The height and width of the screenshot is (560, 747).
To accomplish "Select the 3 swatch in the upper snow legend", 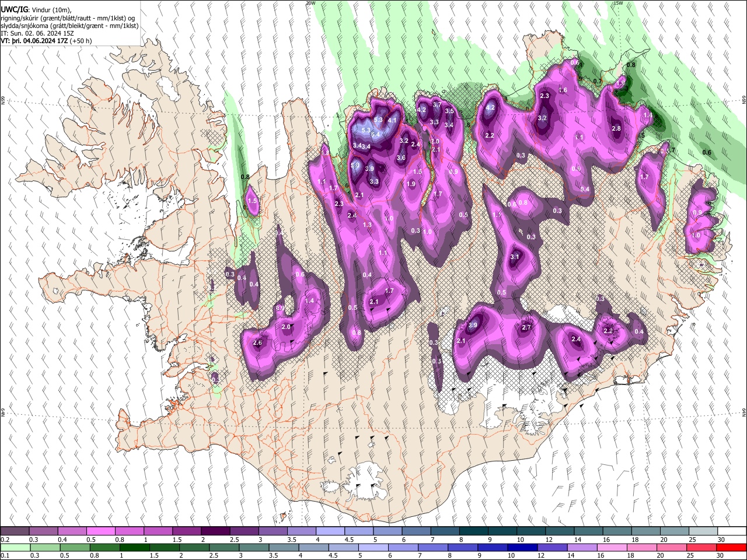I will click(x=273, y=531).
